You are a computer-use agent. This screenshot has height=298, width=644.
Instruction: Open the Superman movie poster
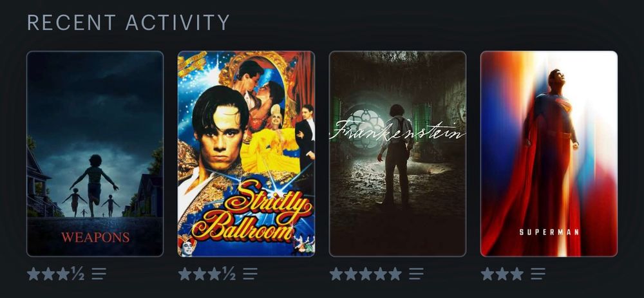[x=549, y=154]
